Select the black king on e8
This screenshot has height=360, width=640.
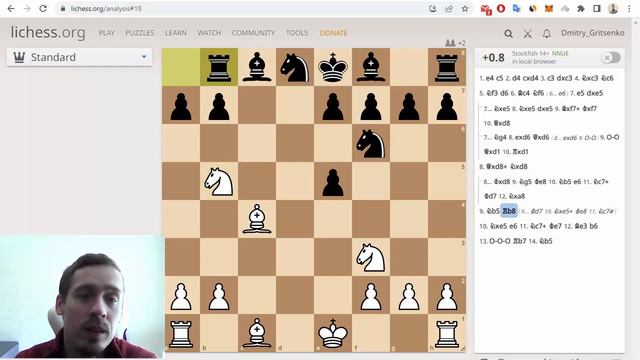click(333, 67)
